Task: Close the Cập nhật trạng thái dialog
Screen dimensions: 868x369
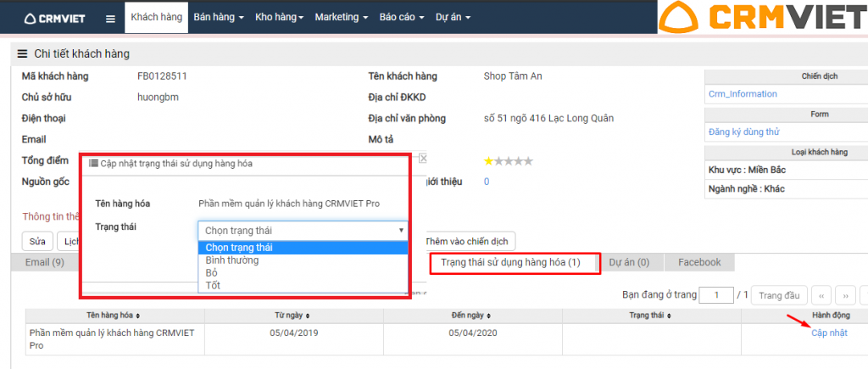Action: (x=423, y=159)
